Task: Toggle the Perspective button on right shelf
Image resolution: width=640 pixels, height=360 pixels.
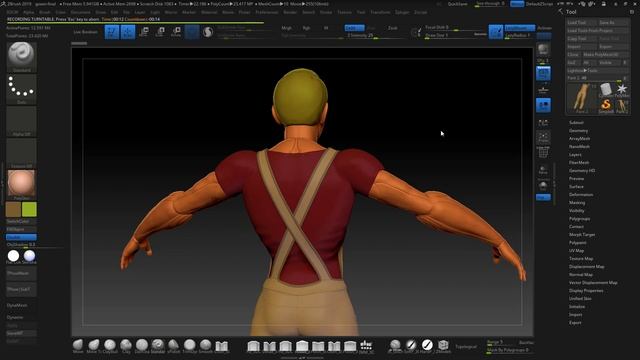Action: coord(543,73)
